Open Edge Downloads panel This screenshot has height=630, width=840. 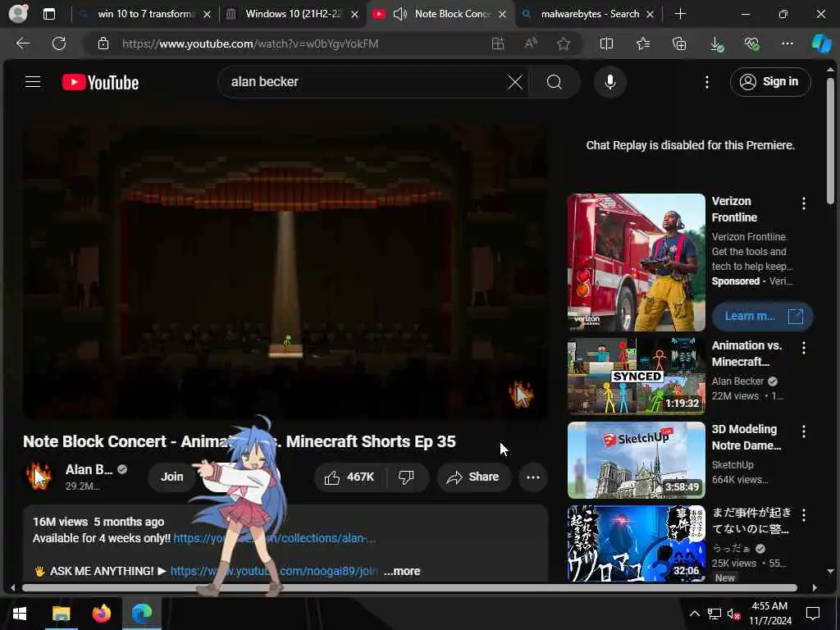coord(715,44)
